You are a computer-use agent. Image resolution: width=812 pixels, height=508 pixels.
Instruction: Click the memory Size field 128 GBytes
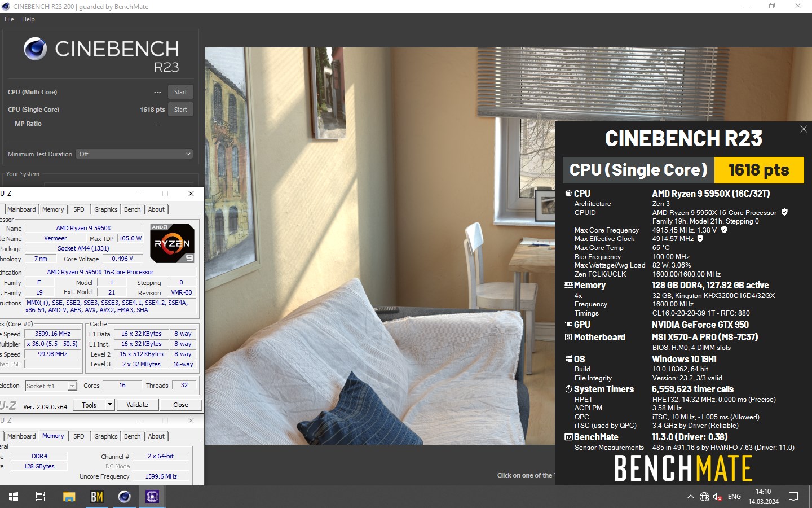tap(39, 466)
